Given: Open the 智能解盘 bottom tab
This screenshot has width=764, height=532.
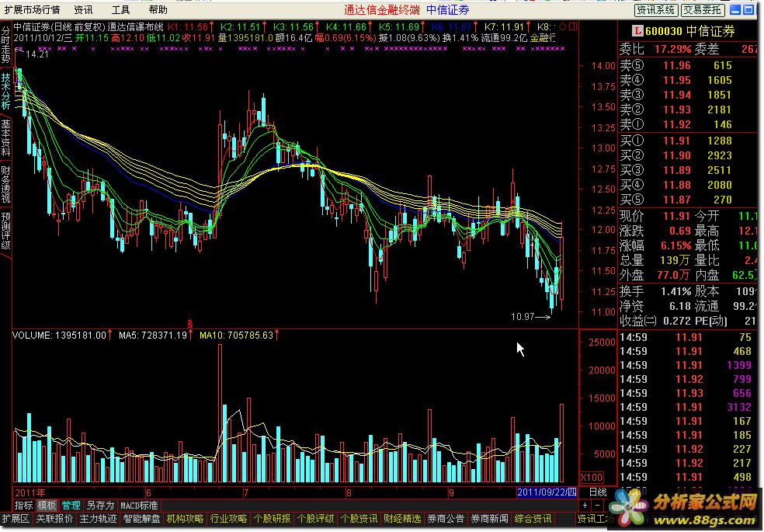Looking at the screenshot, I should click(142, 520).
